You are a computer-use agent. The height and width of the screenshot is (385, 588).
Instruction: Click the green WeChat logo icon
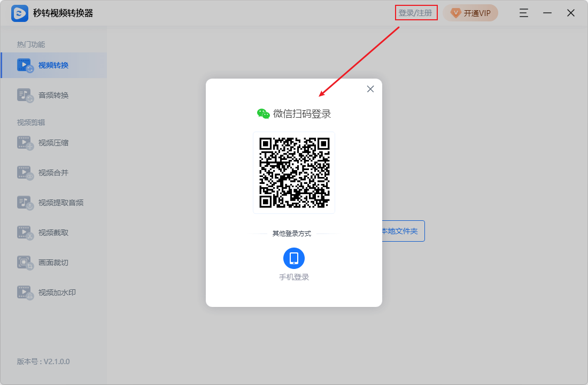pyautogui.click(x=263, y=114)
